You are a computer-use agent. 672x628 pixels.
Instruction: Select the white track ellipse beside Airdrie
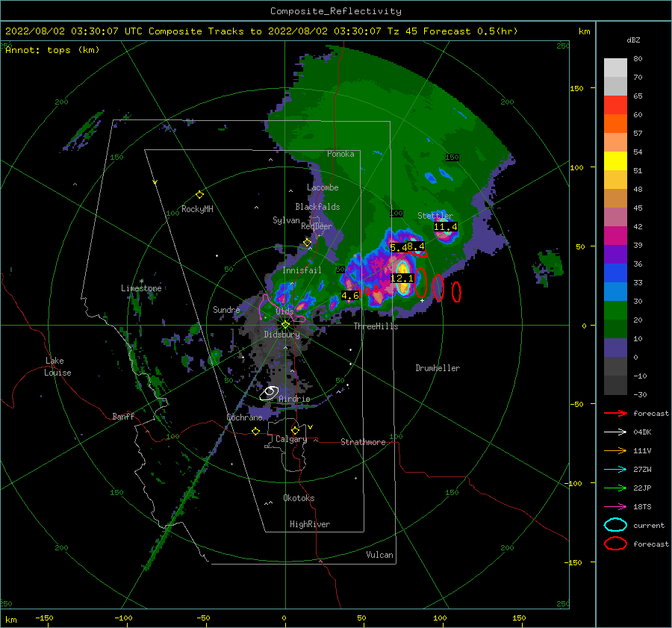pyautogui.click(x=269, y=393)
